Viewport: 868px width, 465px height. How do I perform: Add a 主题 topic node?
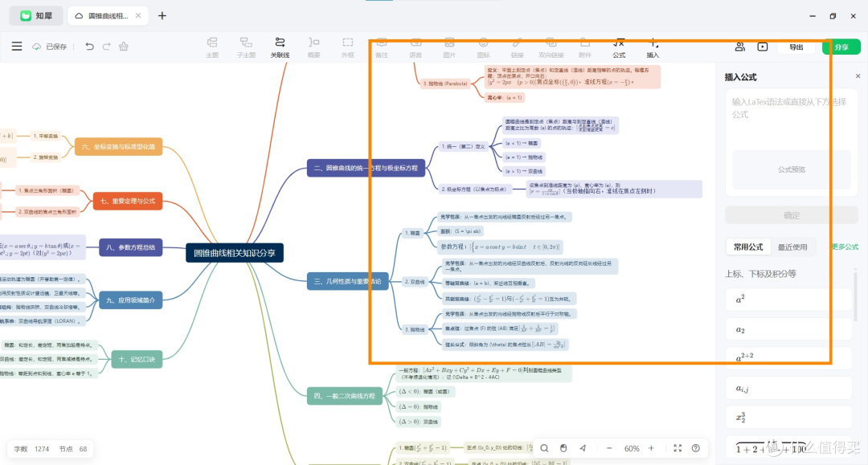(212, 47)
